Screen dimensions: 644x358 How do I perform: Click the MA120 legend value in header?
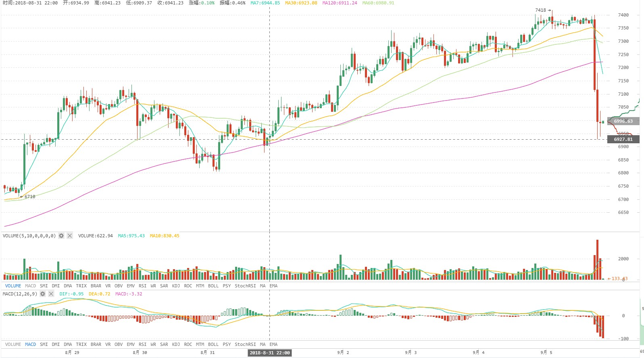point(340,3)
